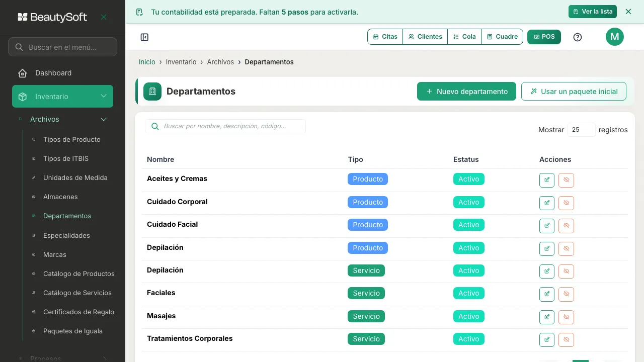Screen dimensions: 644x362
Task: Click Ver la lista button
Action: [x=593, y=12]
